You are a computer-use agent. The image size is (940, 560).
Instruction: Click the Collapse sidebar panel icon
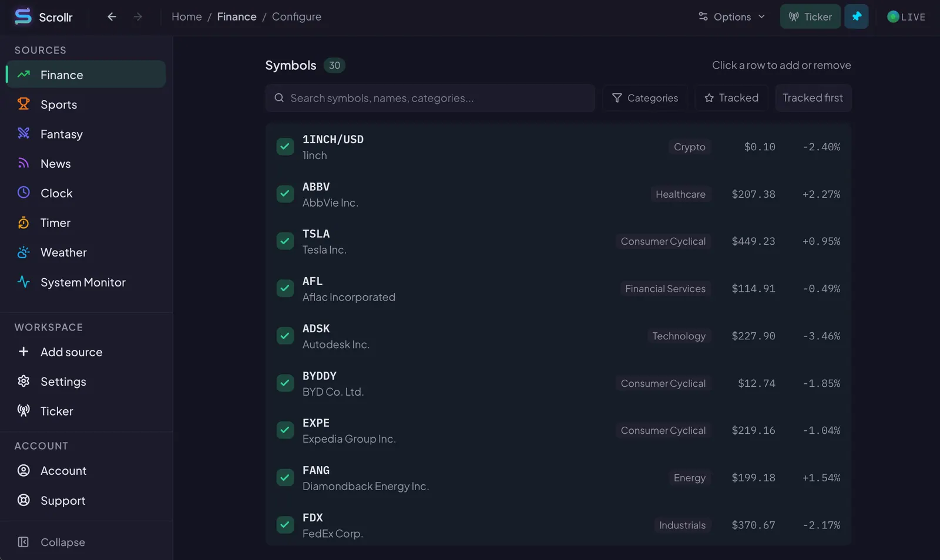pyautogui.click(x=23, y=542)
